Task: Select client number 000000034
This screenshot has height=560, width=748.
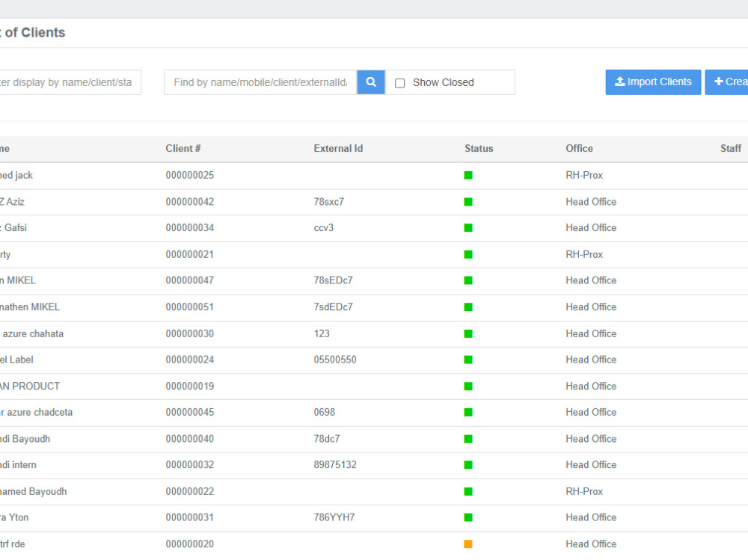Action: tap(190, 228)
